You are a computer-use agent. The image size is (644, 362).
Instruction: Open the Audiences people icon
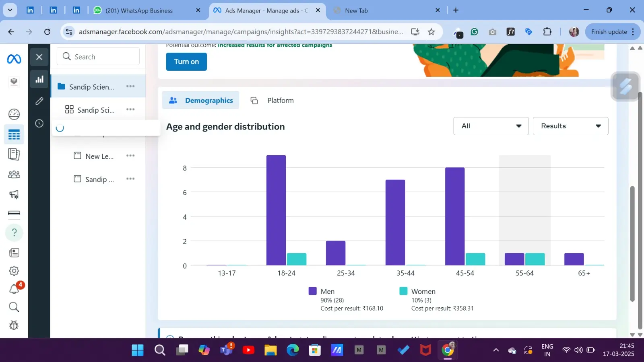[14, 175]
